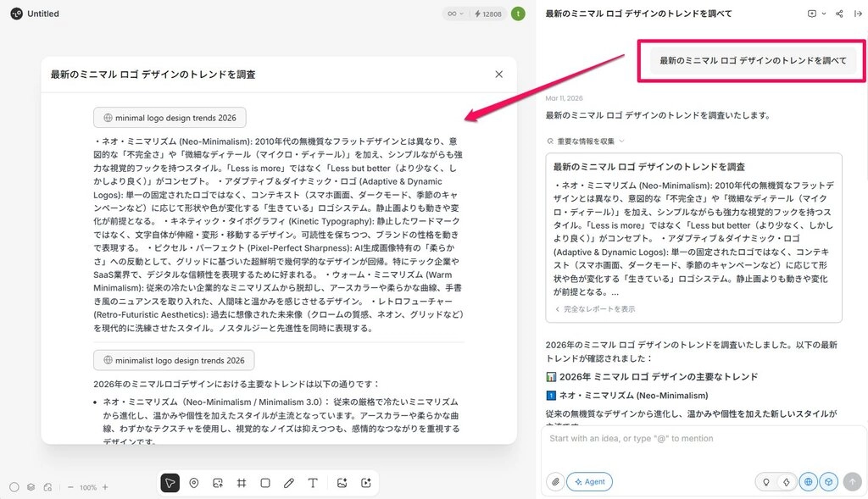Select the frame (hash) tool

click(x=242, y=483)
